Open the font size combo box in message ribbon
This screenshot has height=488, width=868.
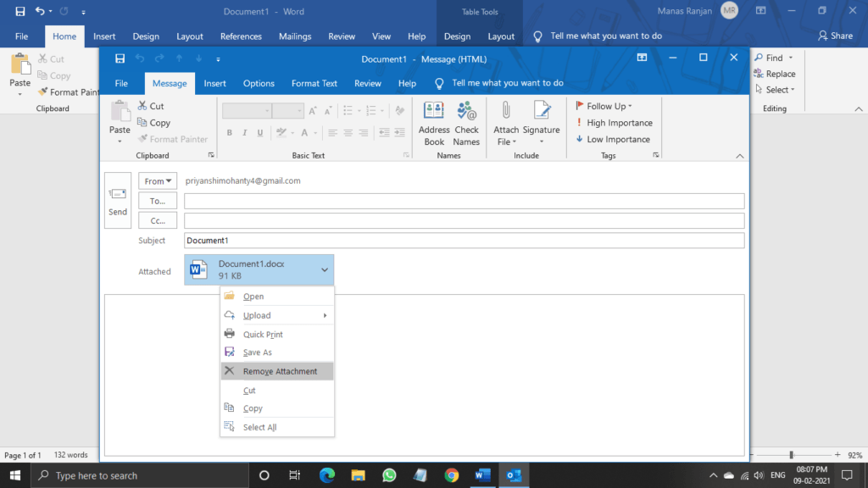click(x=288, y=111)
